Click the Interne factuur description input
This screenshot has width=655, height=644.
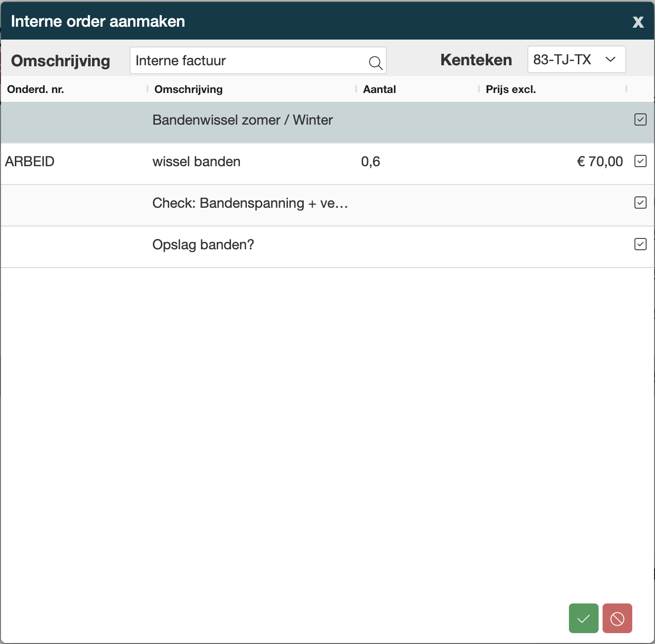point(247,61)
